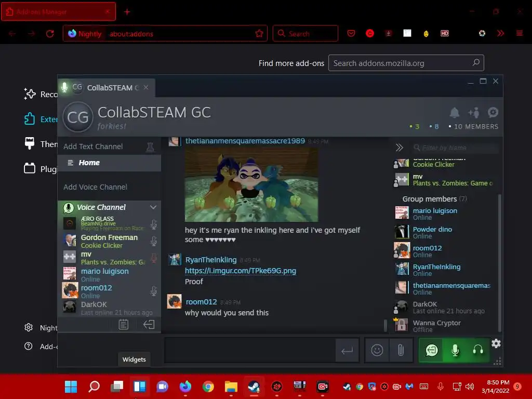Image resolution: width=532 pixels, height=399 pixels.
Task: Click the chat history scrollbar
Action: [x=385, y=325]
